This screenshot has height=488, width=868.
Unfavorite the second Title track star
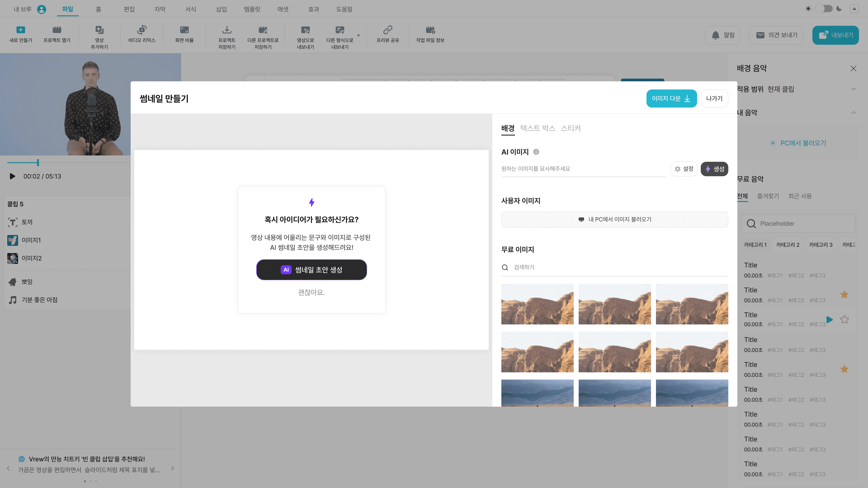pyautogui.click(x=844, y=295)
